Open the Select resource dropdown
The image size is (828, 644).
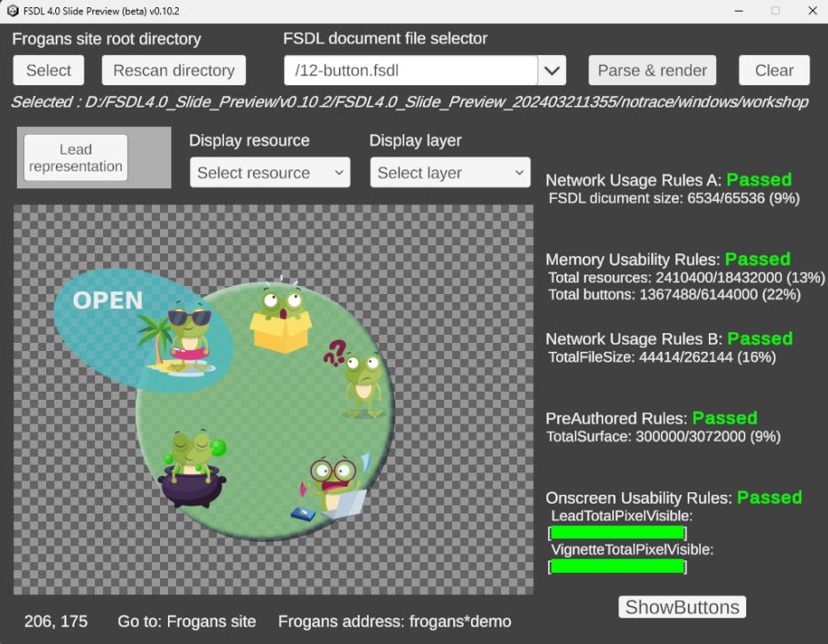270,172
